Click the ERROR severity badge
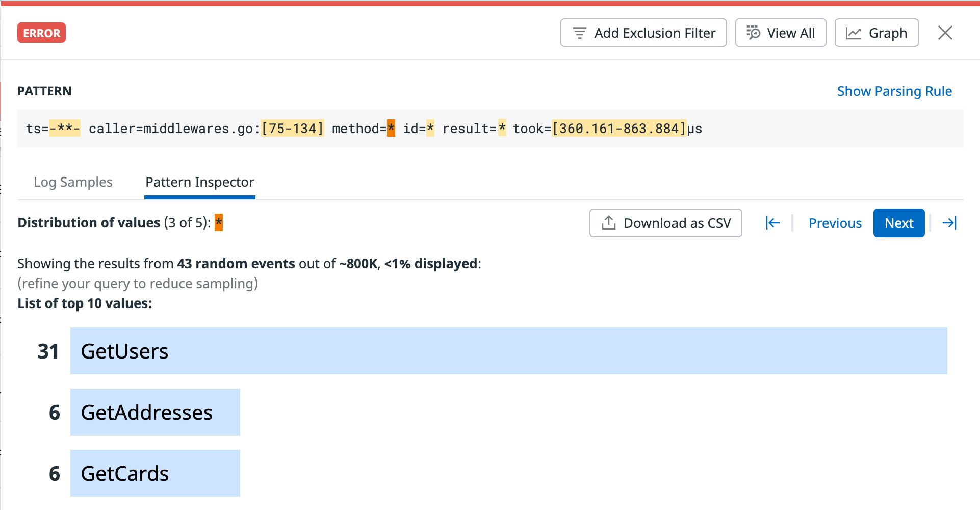This screenshot has width=980, height=510. pyautogui.click(x=41, y=33)
